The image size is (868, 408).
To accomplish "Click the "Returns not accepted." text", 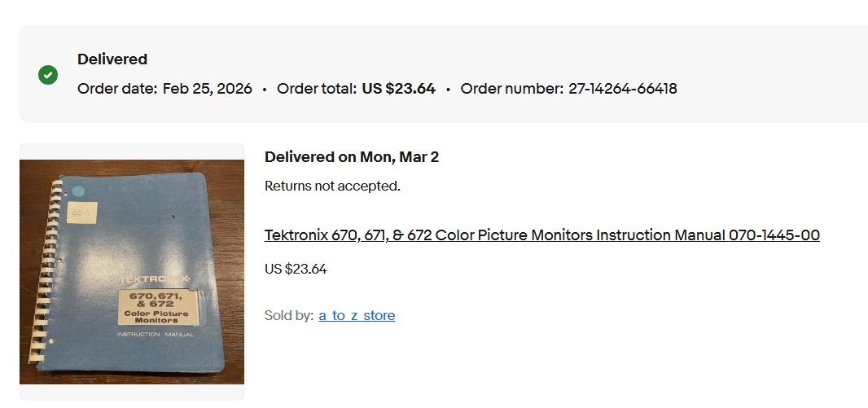I will point(332,186).
